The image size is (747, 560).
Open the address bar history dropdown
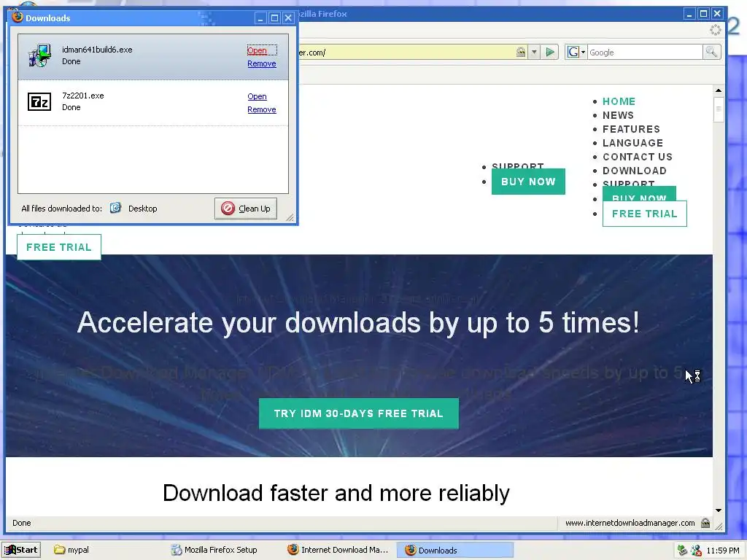click(x=534, y=52)
